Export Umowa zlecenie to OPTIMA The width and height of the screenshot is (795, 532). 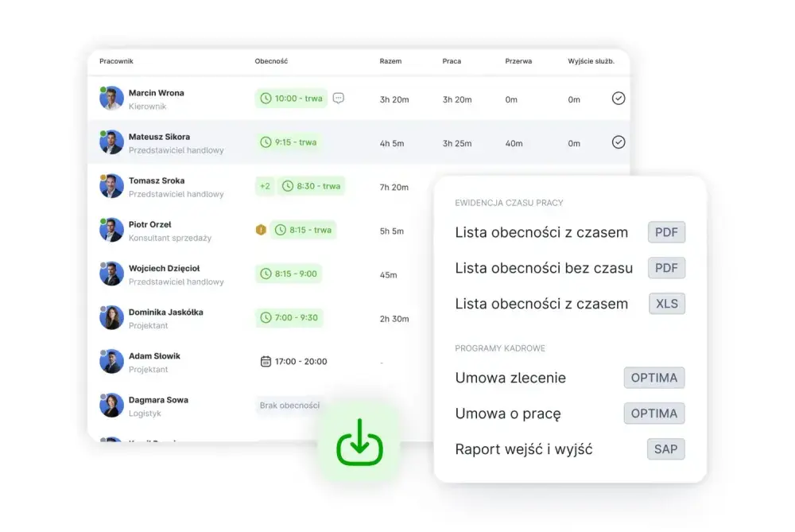[654, 378]
